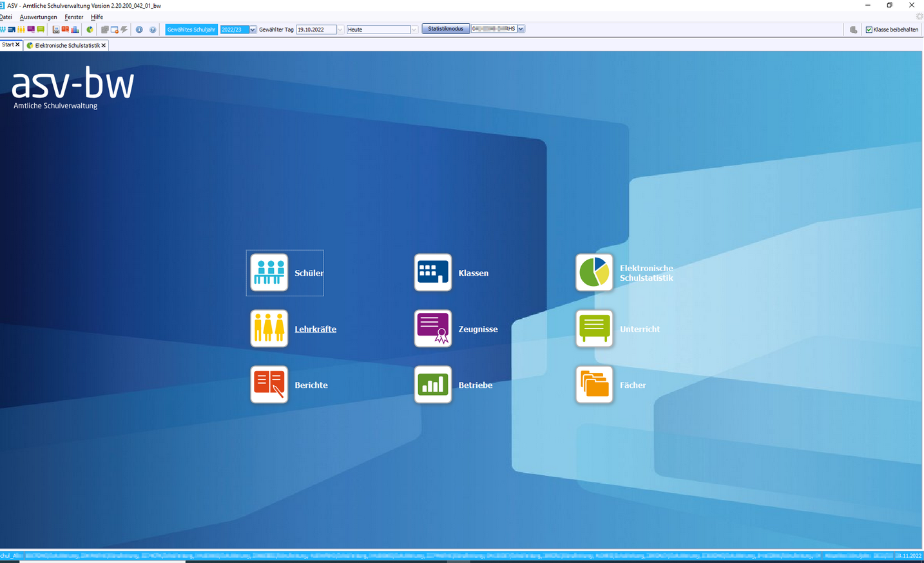The height and width of the screenshot is (563, 924).
Task: Click the red Berichte icon
Action: click(x=269, y=385)
